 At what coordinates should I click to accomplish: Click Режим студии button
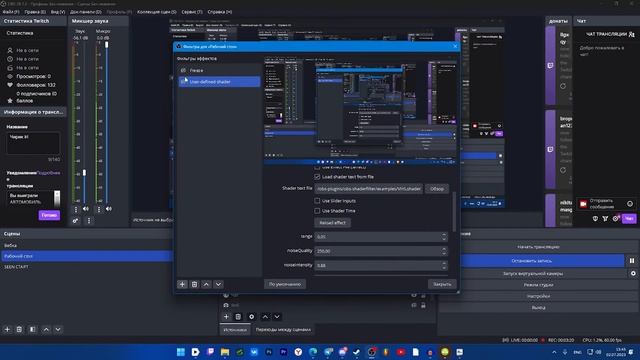[538, 285]
